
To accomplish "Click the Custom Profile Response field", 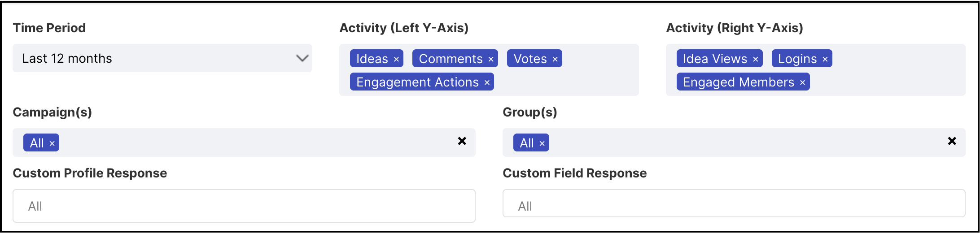I will coord(244,206).
